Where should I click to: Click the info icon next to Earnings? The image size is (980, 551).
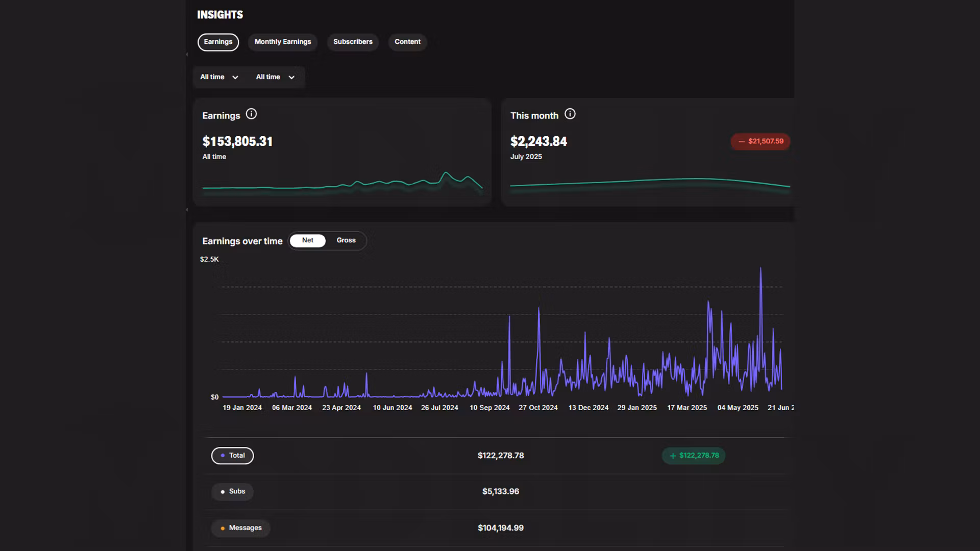point(251,114)
